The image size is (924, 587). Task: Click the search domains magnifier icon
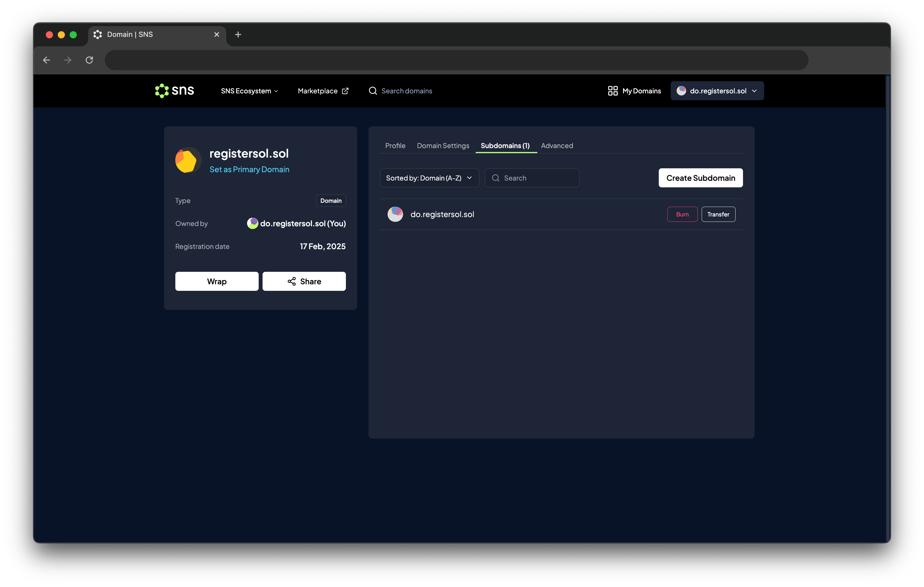(x=373, y=91)
